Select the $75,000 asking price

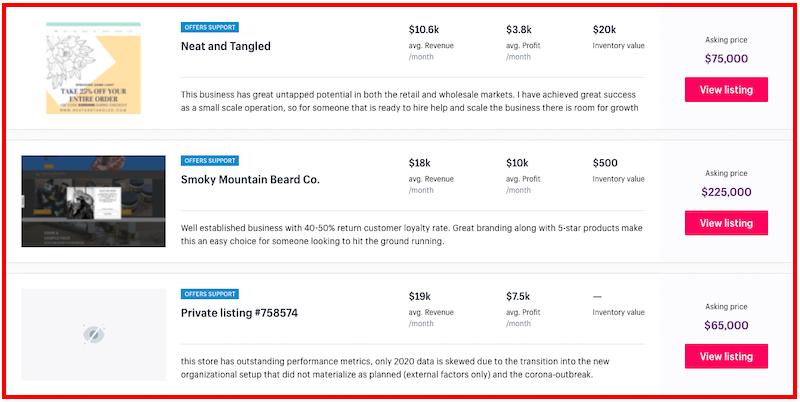point(726,59)
